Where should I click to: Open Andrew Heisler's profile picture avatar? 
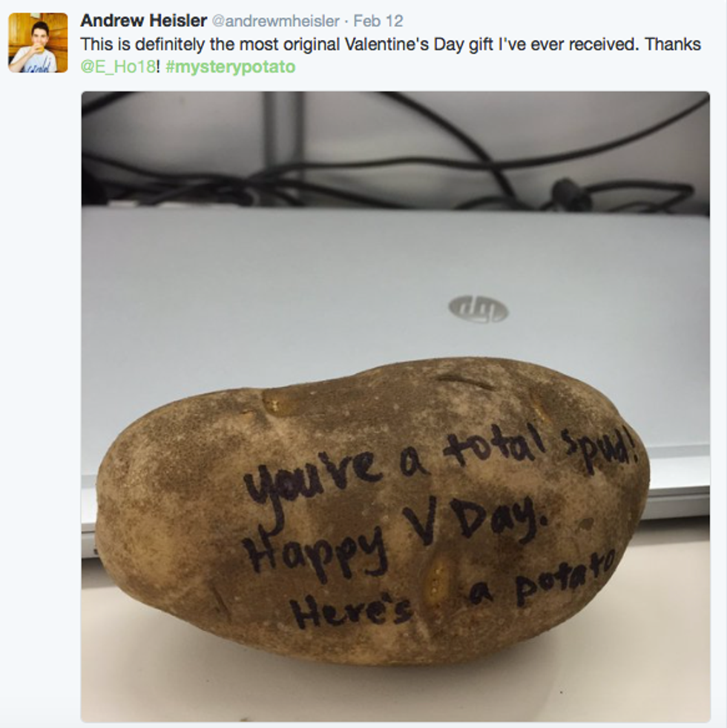click(38, 43)
